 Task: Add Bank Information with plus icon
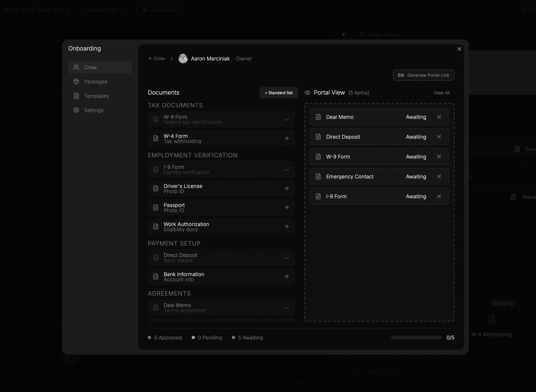click(x=287, y=277)
